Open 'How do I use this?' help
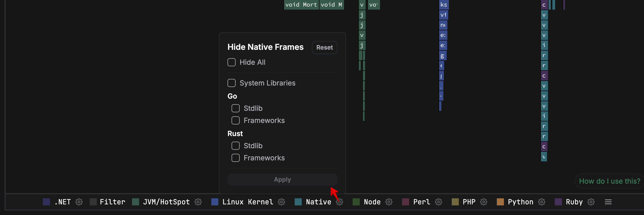644x215 pixels. point(609,181)
